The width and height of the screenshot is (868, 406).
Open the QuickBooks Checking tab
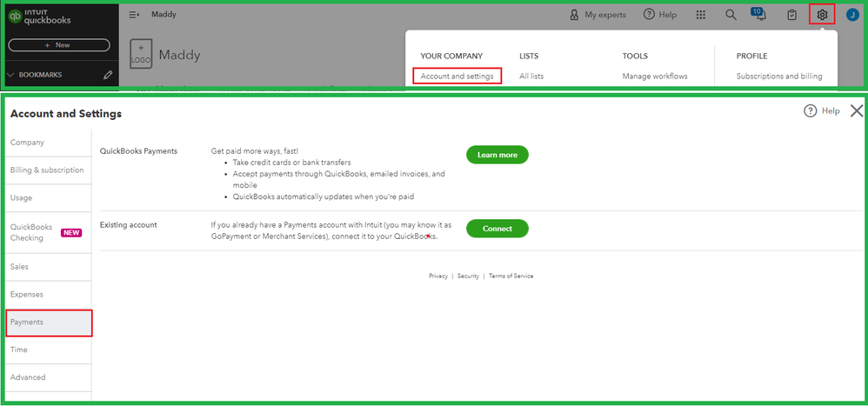click(48, 232)
